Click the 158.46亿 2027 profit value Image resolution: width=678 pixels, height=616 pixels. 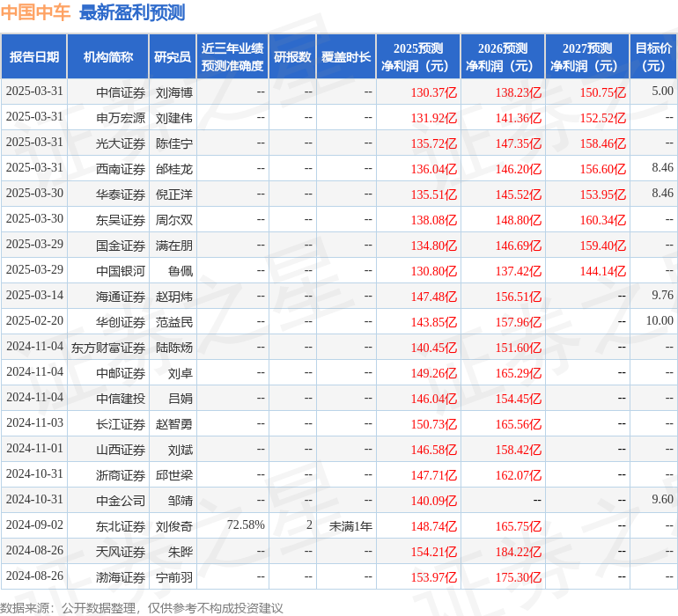click(x=603, y=143)
